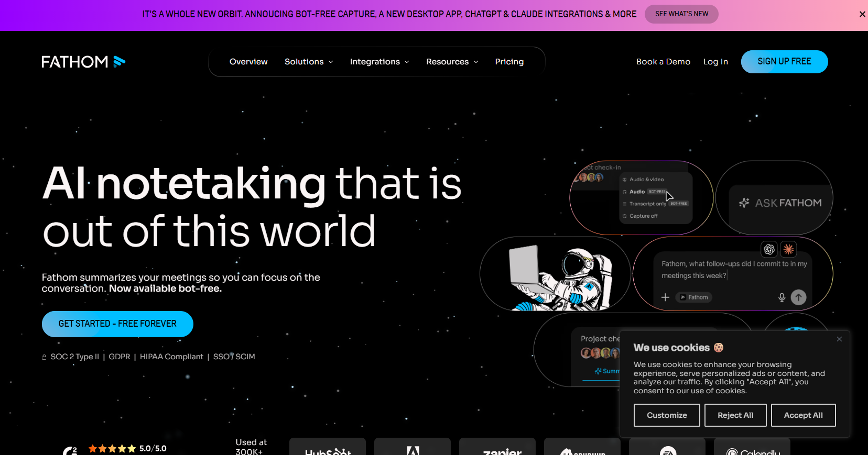Click the SEE WHAT'S NEW button

pos(681,14)
